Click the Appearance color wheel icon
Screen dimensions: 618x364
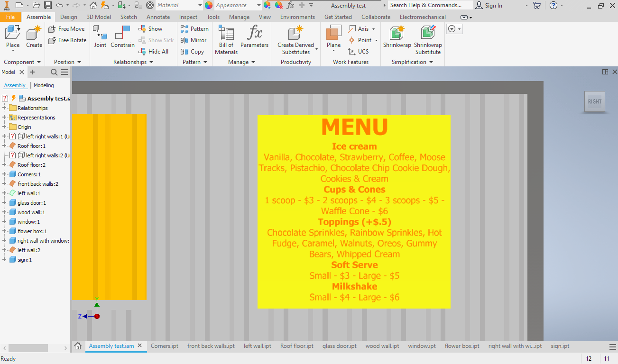coord(209,5)
